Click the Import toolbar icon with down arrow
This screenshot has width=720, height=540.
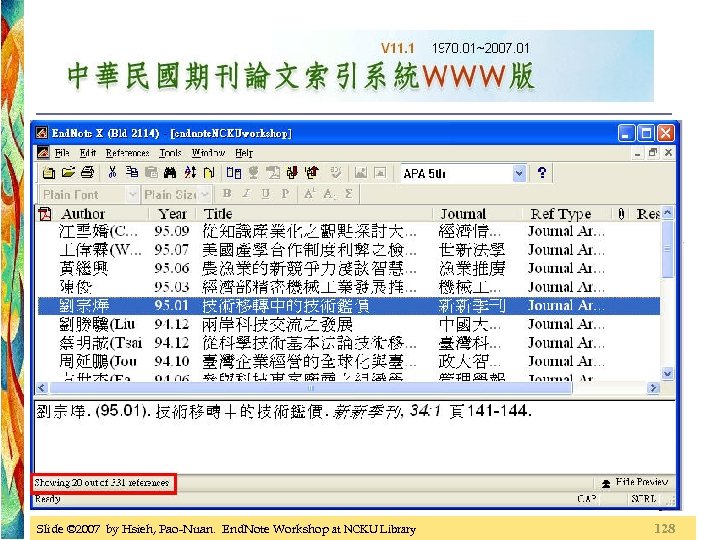click(292, 173)
